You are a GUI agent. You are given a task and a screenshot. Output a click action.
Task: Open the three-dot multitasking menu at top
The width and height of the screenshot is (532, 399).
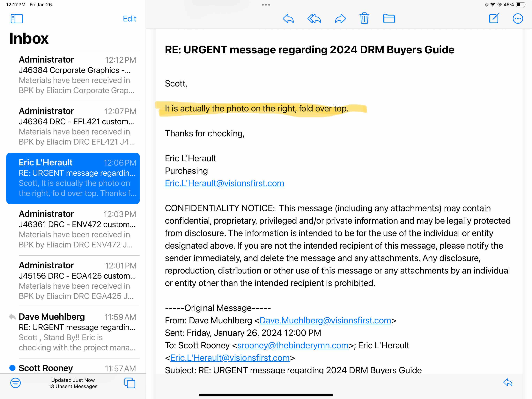[266, 4]
